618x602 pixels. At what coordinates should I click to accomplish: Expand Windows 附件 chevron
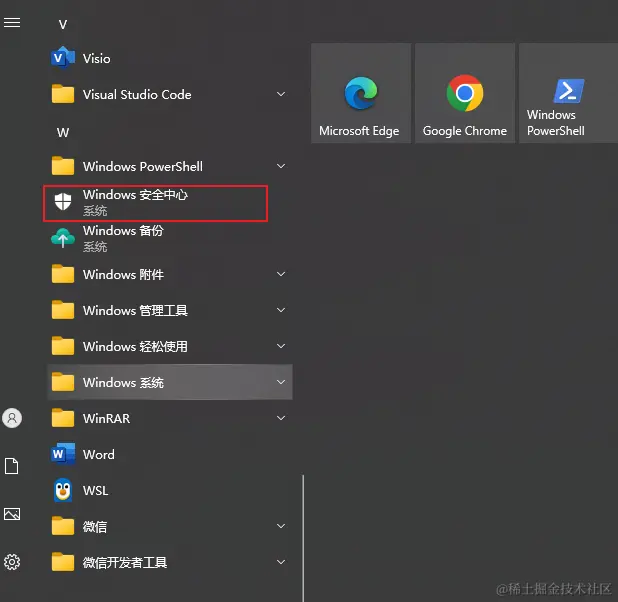pos(281,274)
